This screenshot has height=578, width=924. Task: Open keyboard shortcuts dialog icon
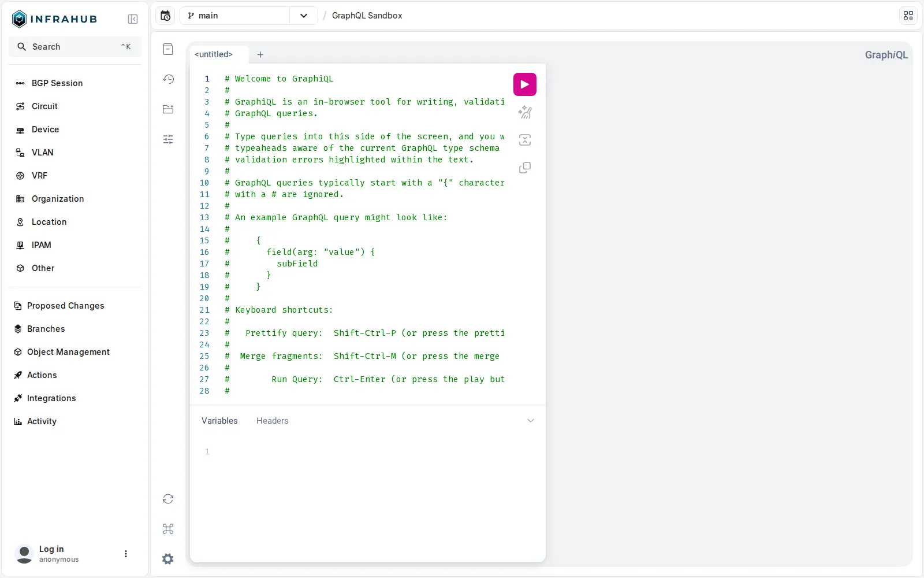(x=168, y=529)
